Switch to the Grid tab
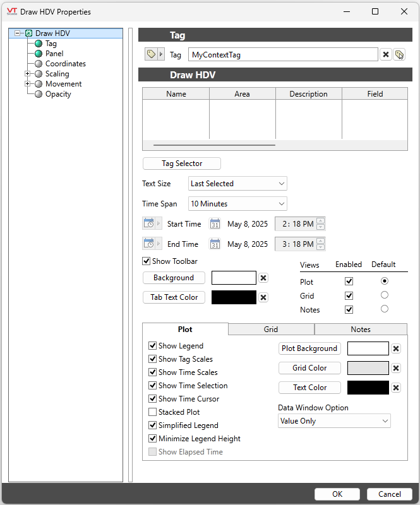Screen dimensions: 420x505 click(x=271, y=329)
